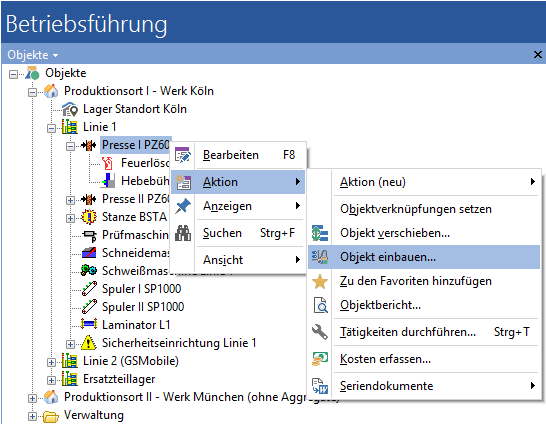
Task: Open the Seriendokumente submenu
Action: [x=424, y=386]
